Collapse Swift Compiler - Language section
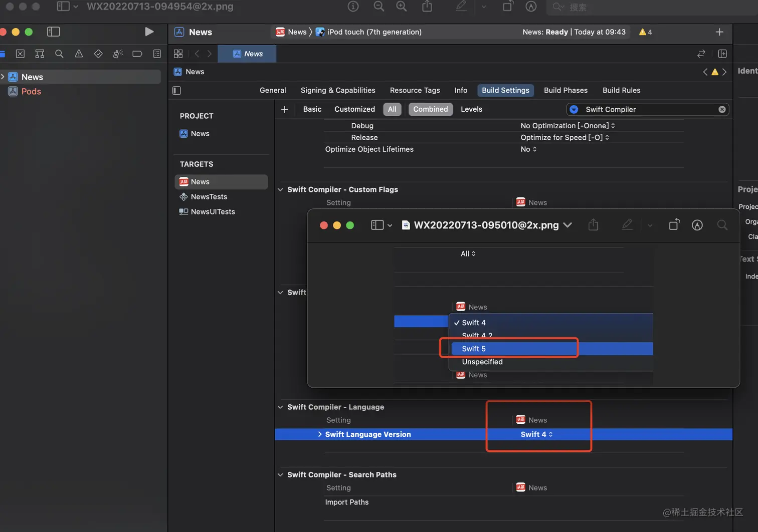758x532 pixels. pos(280,407)
